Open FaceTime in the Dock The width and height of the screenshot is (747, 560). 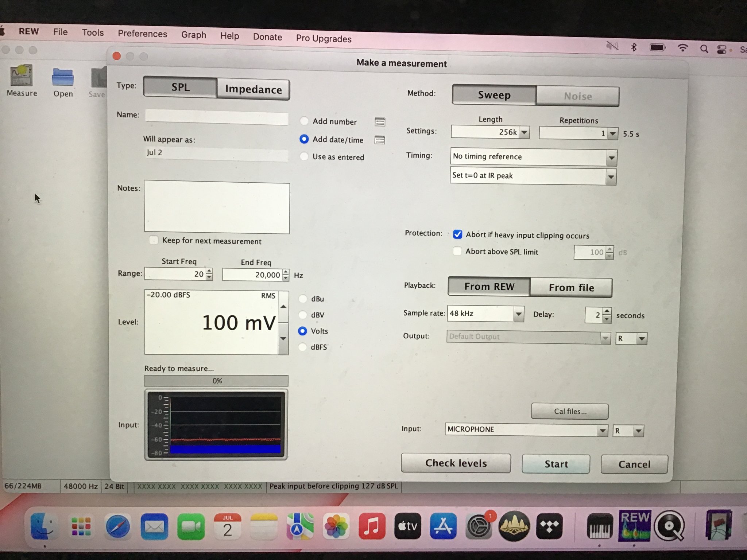(191, 527)
